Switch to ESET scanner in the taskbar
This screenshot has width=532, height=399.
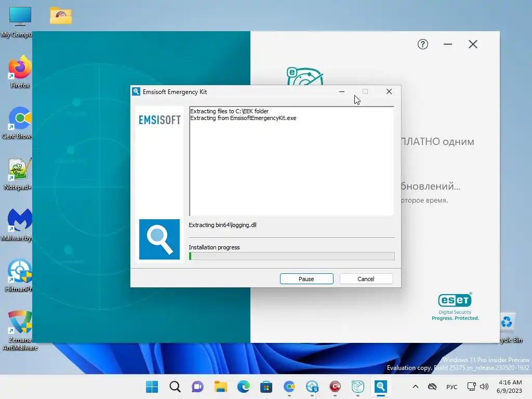tap(358, 387)
